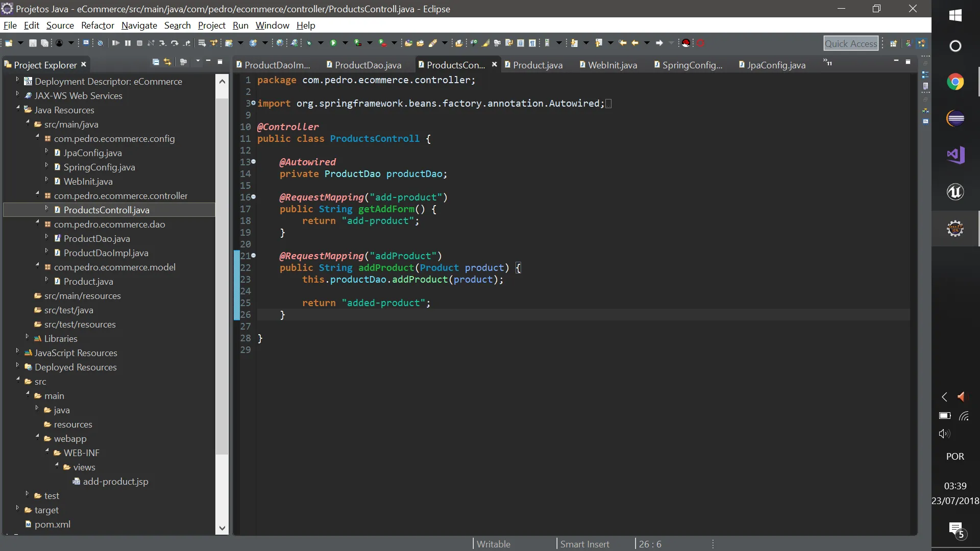Switch to the Product.java editor tab
The width and height of the screenshot is (980, 551).
(x=537, y=65)
